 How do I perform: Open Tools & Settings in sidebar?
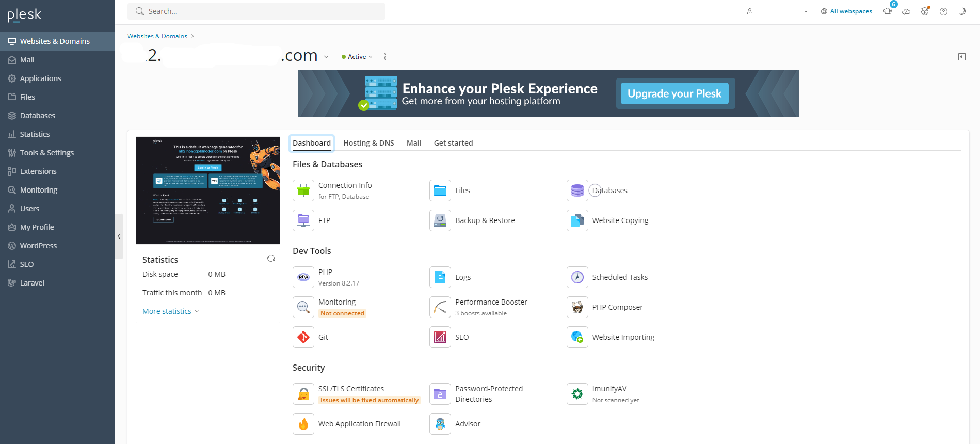click(57, 153)
